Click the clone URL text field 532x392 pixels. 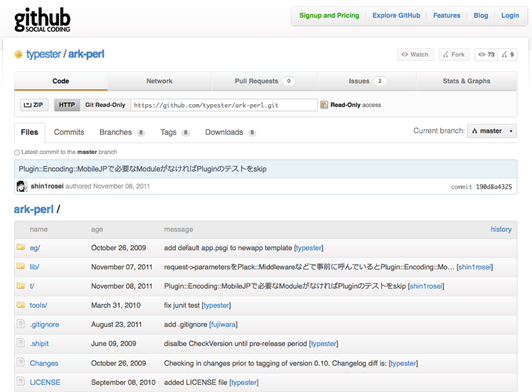click(x=224, y=105)
